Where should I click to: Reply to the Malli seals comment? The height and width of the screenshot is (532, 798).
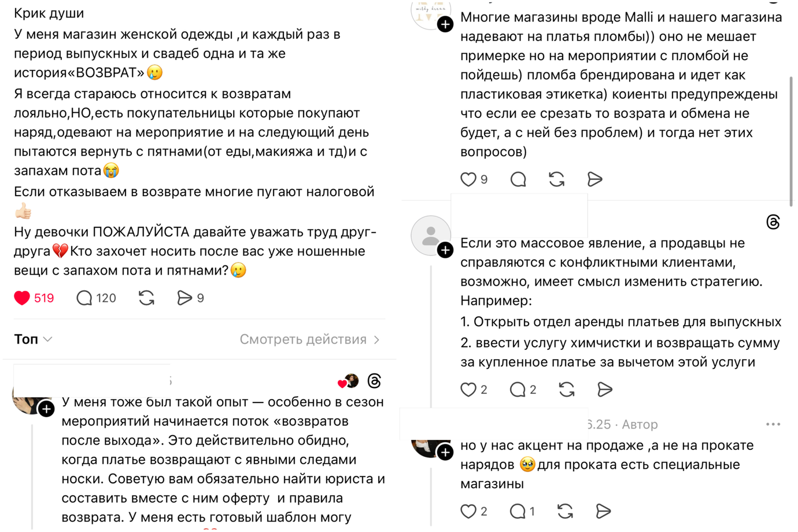(x=518, y=179)
